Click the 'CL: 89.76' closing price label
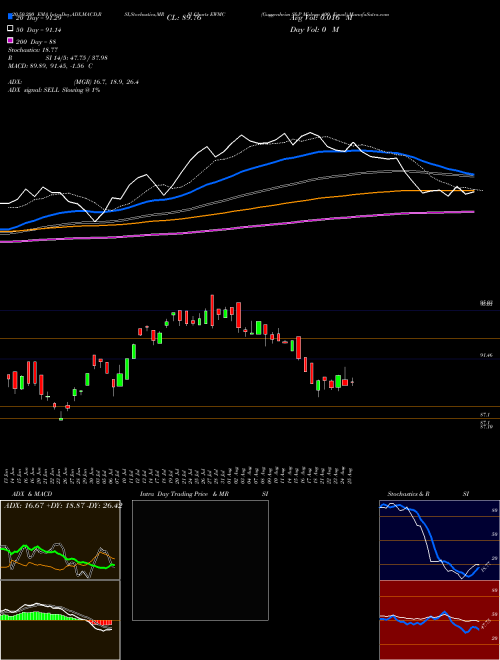500x660 pixels. click(x=184, y=18)
